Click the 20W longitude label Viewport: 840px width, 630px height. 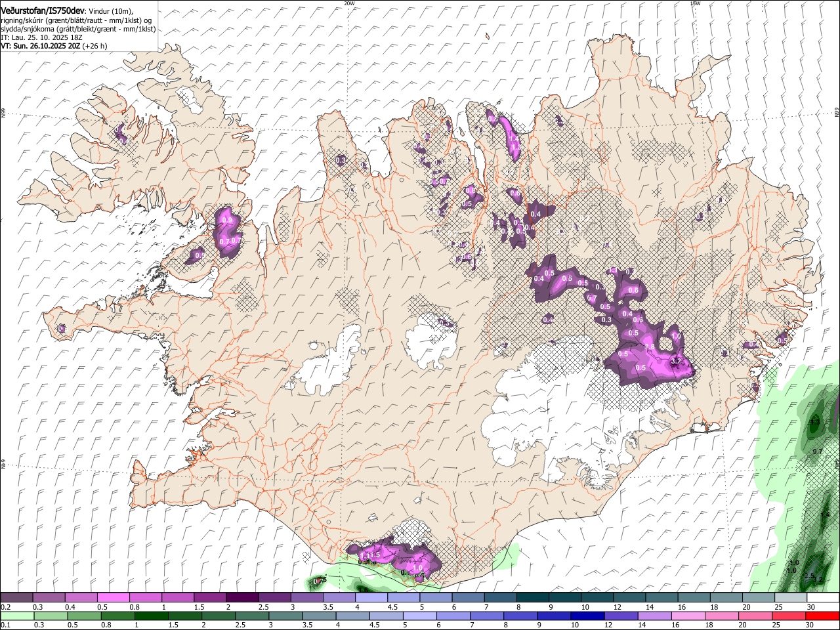coord(349,3)
